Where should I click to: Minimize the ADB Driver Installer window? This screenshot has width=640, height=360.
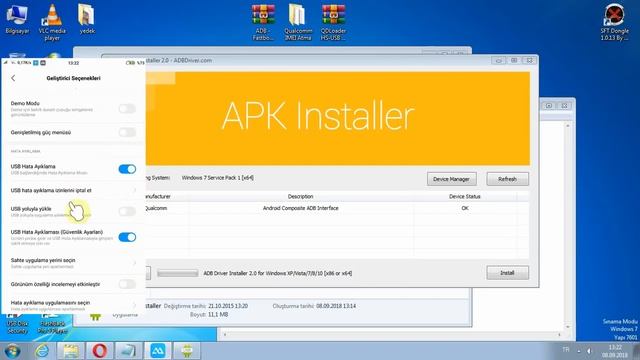coord(498,60)
